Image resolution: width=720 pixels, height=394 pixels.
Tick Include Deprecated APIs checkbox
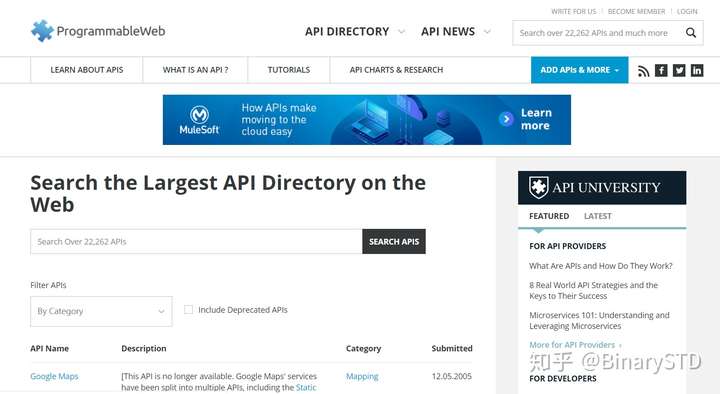[188, 310]
